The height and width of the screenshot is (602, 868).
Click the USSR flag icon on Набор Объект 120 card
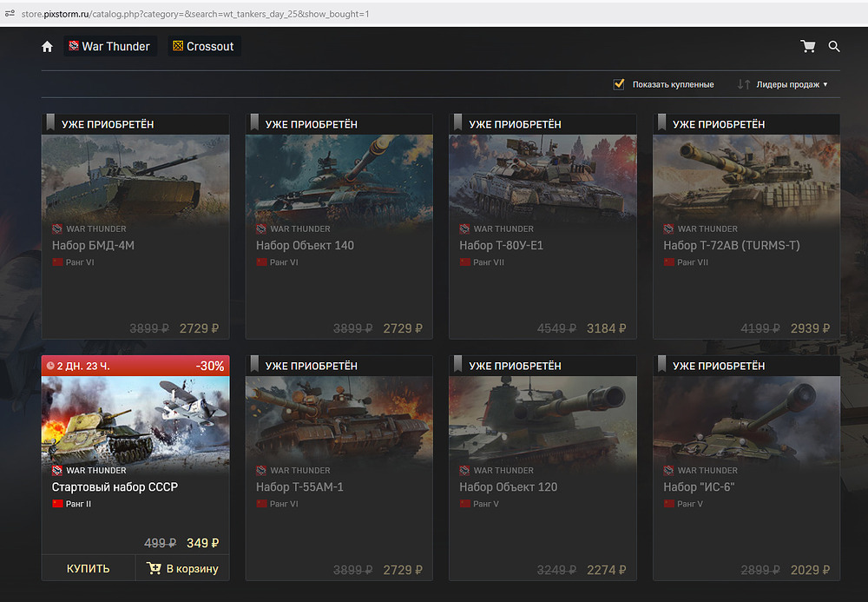[x=465, y=504]
